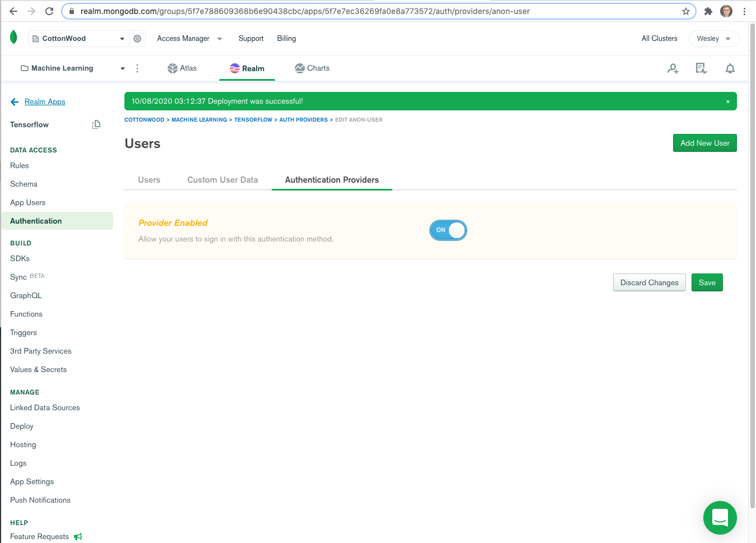Image resolution: width=756 pixels, height=543 pixels.
Task: Open organization settings gear icon
Action: [x=137, y=39]
